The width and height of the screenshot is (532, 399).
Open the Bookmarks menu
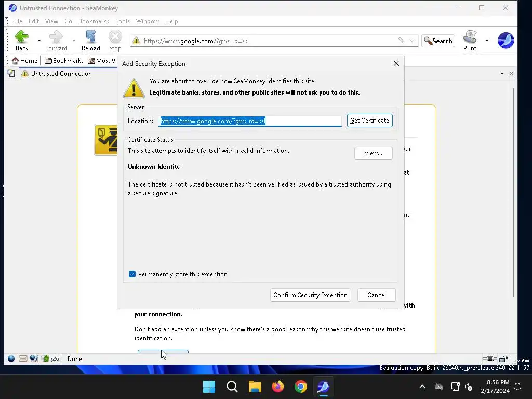click(x=94, y=21)
